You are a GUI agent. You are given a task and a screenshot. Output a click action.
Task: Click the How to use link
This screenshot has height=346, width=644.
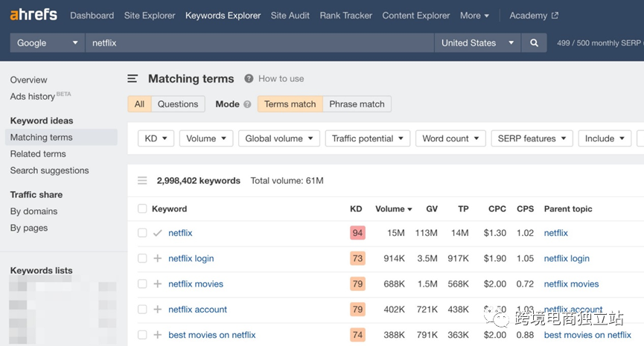pyautogui.click(x=281, y=78)
